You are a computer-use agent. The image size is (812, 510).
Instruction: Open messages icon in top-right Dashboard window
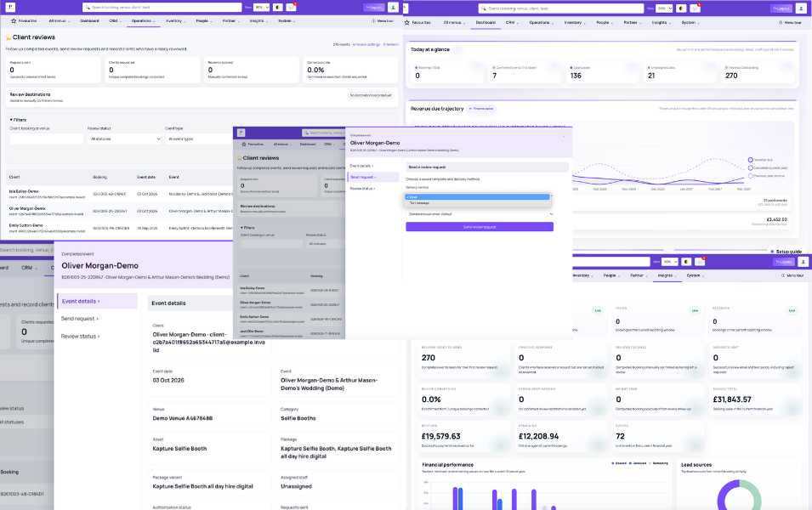pos(696,8)
